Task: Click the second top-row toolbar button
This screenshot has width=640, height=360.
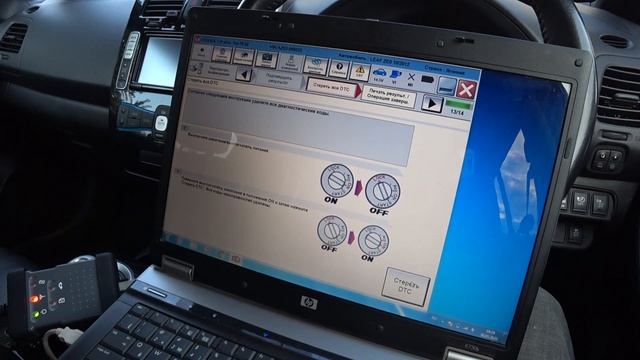Action: tap(222, 54)
